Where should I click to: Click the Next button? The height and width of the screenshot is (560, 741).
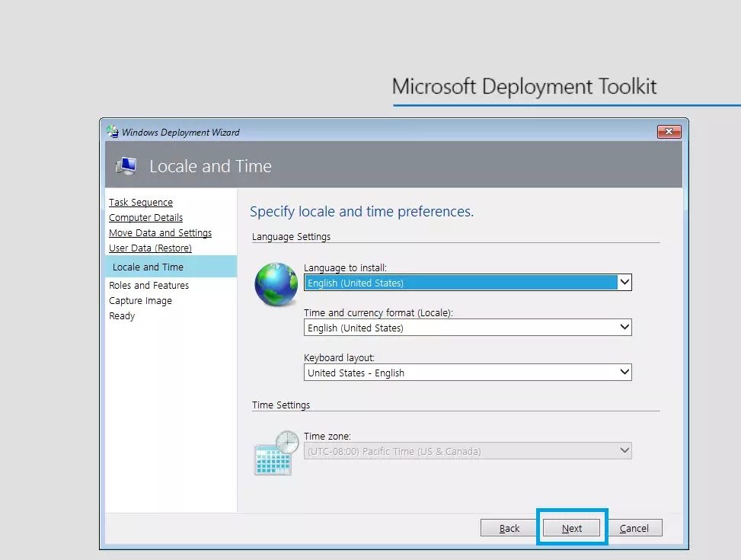(x=571, y=528)
